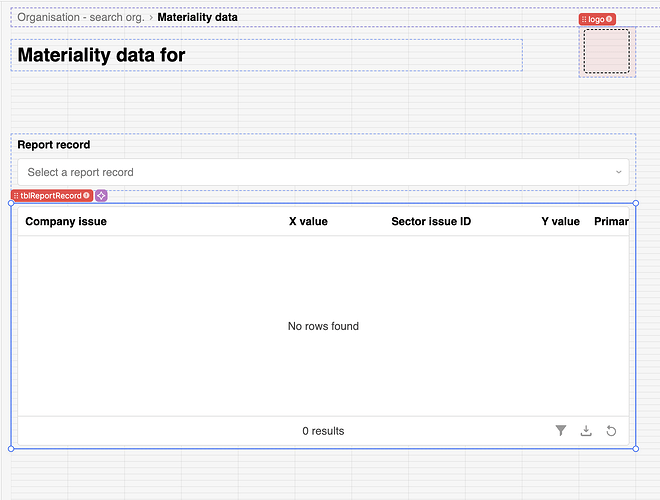Grab the top-right resize handle of the table
The width and height of the screenshot is (660, 500).
click(x=636, y=203)
